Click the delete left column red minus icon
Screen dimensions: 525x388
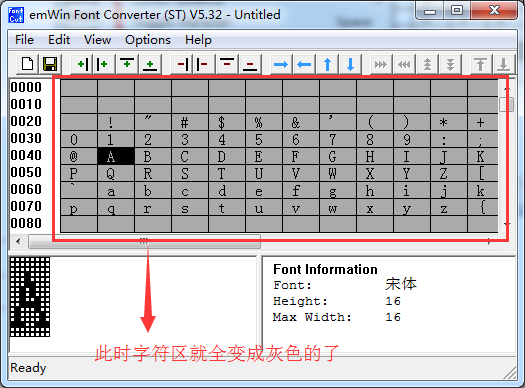tap(182, 64)
